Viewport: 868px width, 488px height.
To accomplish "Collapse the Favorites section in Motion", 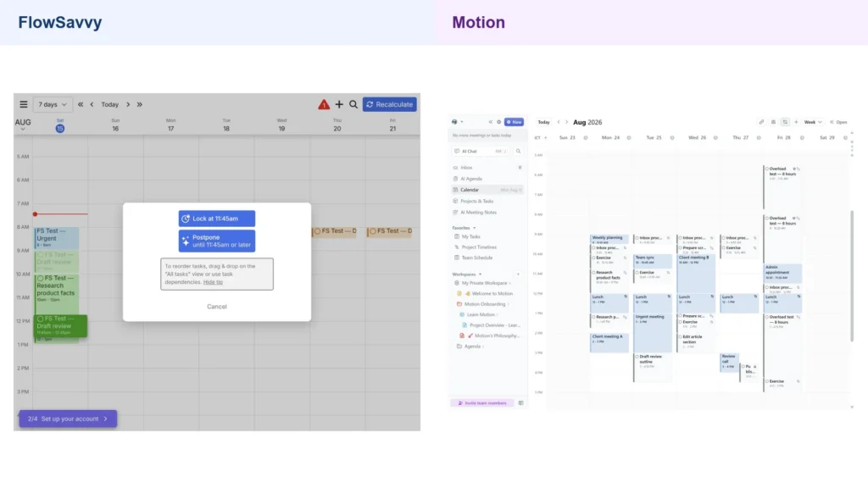I will pyautogui.click(x=474, y=228).
